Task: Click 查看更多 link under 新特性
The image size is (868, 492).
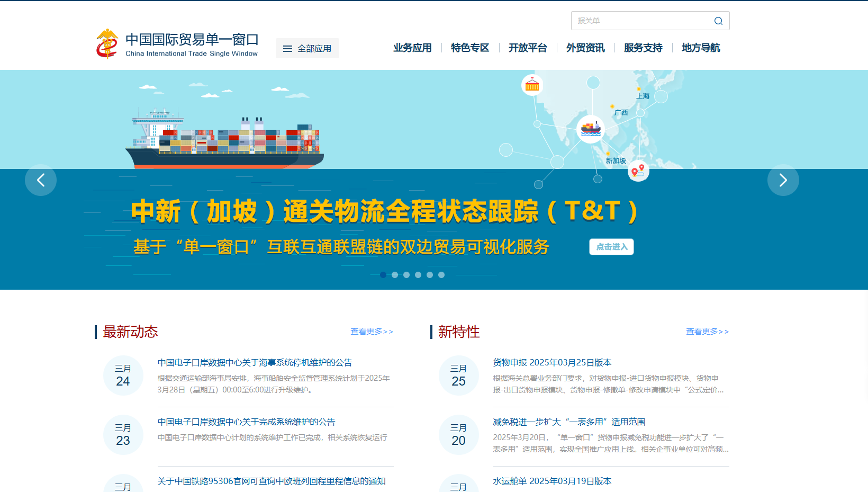Action: (x=708, y=332)
